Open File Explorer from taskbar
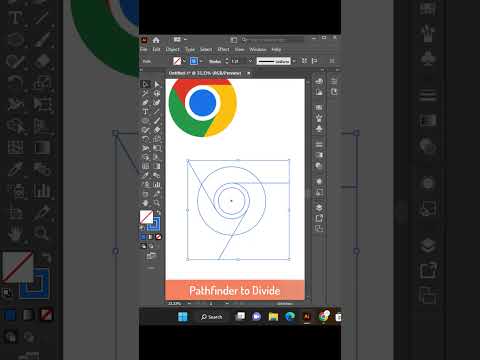This screenshot has width=480, height=360. tap(273, 317)
